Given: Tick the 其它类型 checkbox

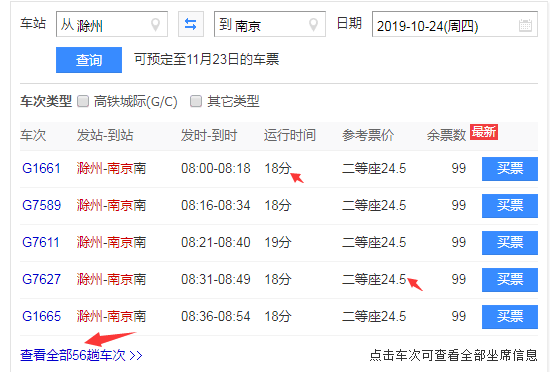Looking at the screenshot, I should tap(196, 101).
